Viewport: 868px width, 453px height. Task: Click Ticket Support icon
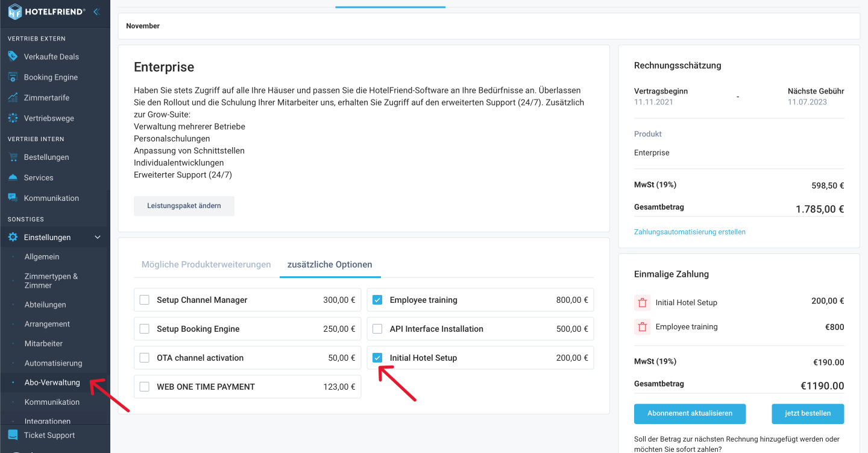[13, 435]
